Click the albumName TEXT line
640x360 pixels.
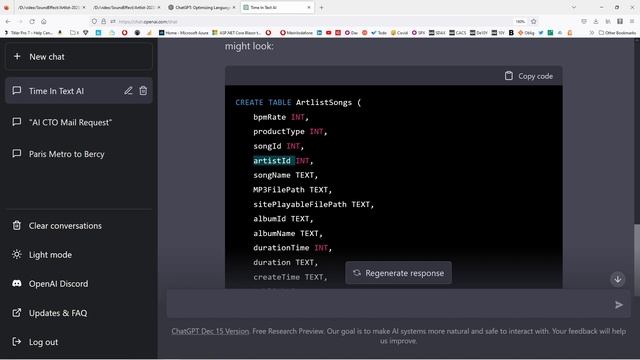point(288,233)
